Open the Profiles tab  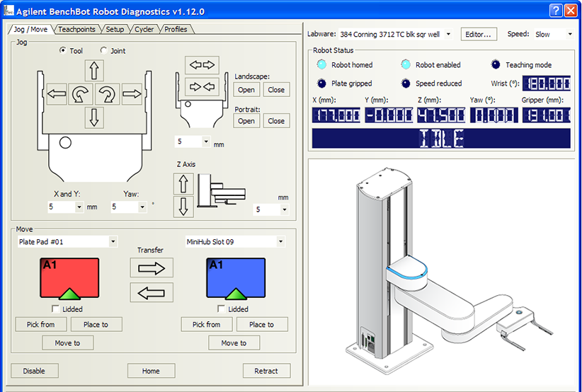[176, 29]
